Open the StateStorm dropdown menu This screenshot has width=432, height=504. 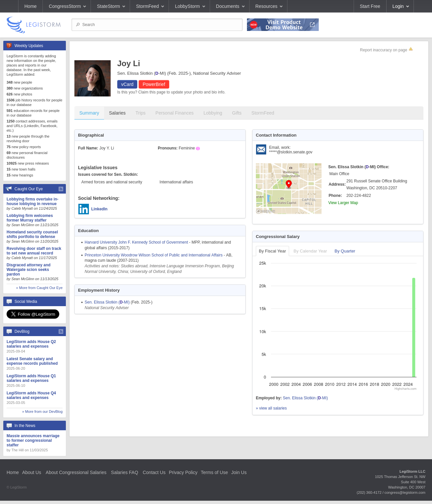(111, 6)
